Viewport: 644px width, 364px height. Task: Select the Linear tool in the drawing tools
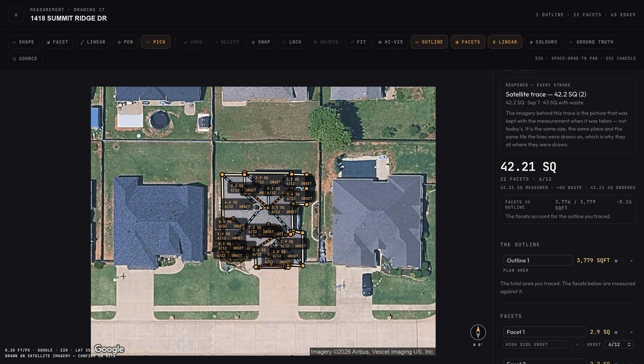(93, 42)
